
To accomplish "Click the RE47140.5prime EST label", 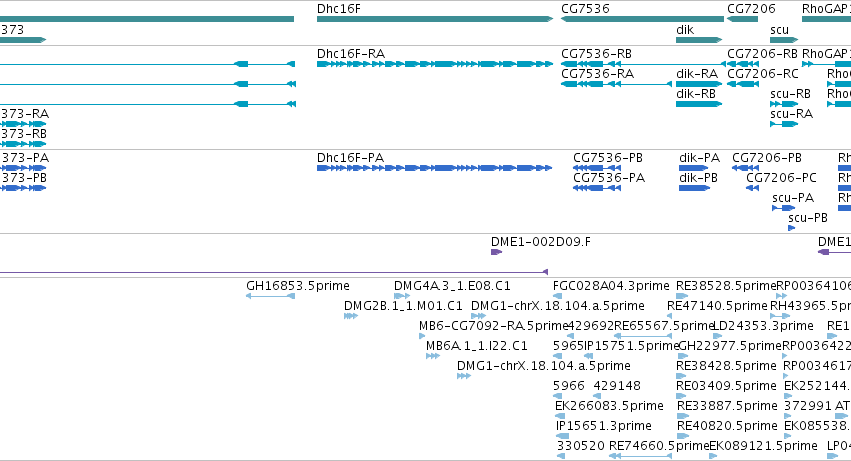I will 717,306.
